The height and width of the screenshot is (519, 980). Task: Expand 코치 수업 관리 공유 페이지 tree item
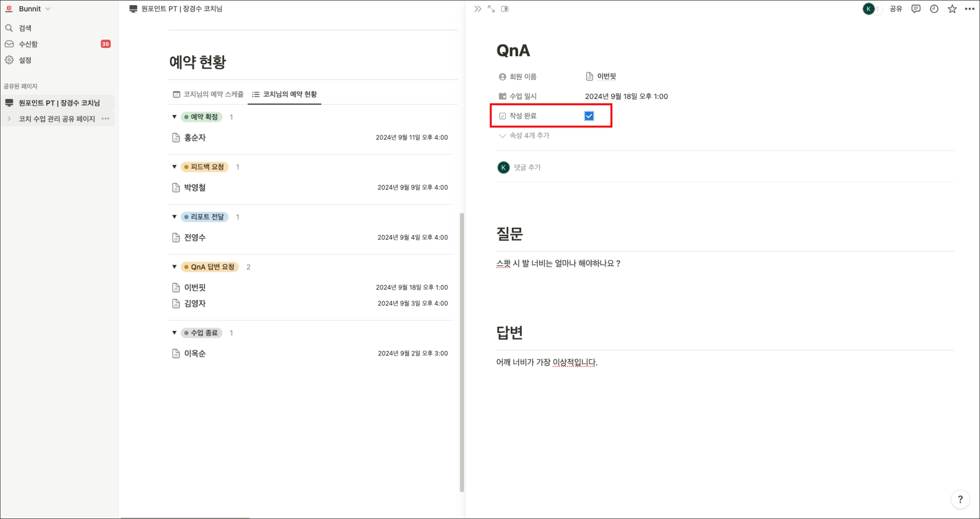(x=9, y=119)
